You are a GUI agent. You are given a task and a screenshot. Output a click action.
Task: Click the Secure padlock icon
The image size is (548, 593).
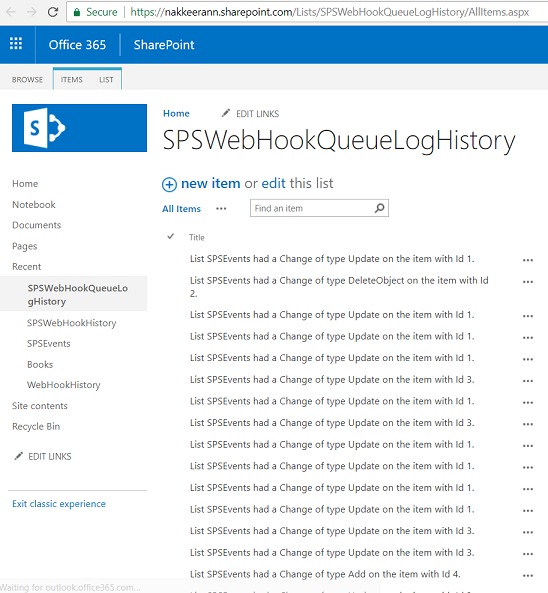(x=77, y=12)
